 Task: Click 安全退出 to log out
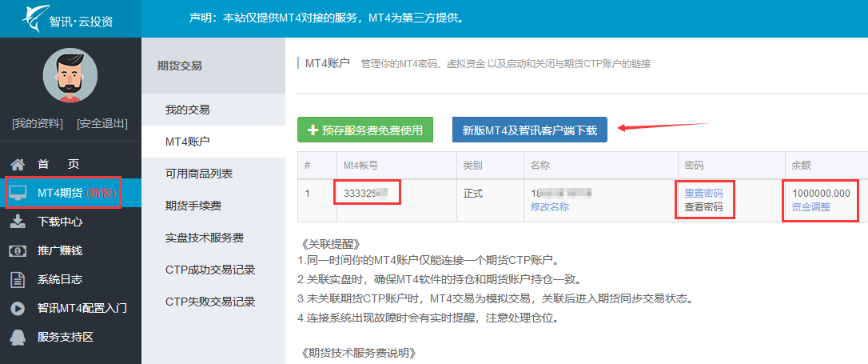(x=102, y=123)
